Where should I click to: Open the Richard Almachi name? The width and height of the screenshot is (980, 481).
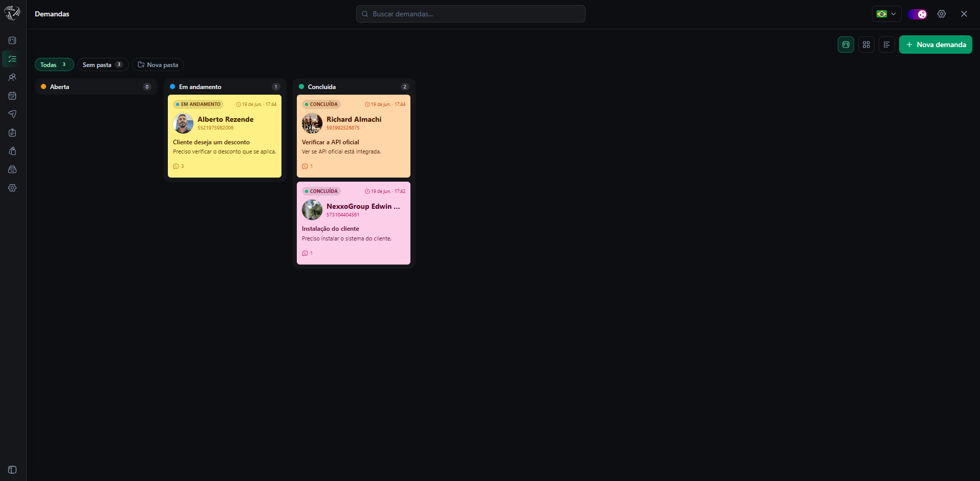[354, 119]
